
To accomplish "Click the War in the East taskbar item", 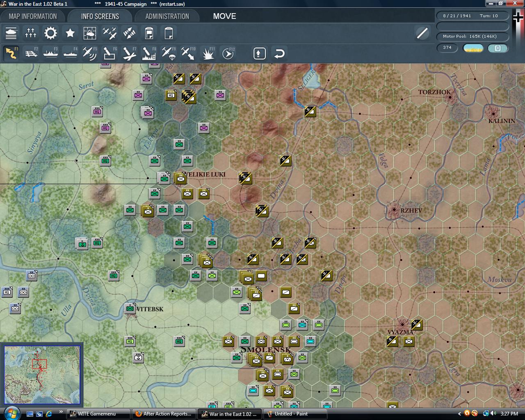I will tap(230, 414).
